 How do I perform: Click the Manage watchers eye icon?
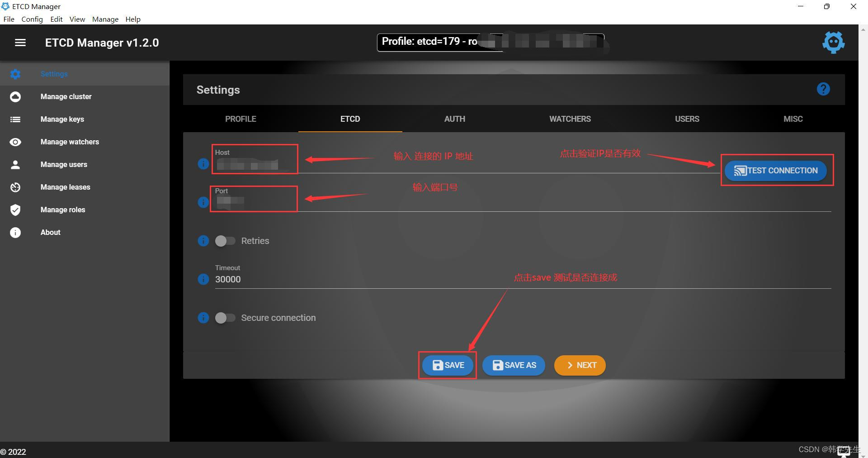tap(15, 142)
